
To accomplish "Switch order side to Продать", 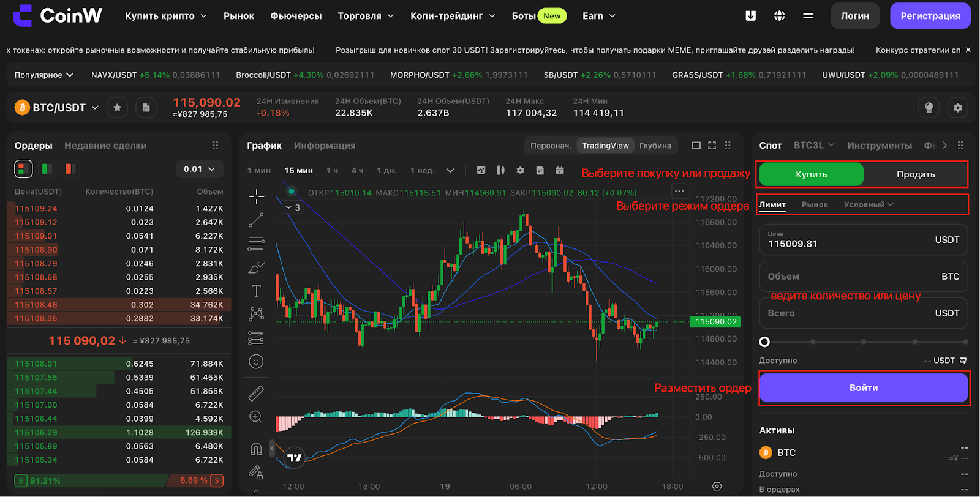I will tap(916, 174).
